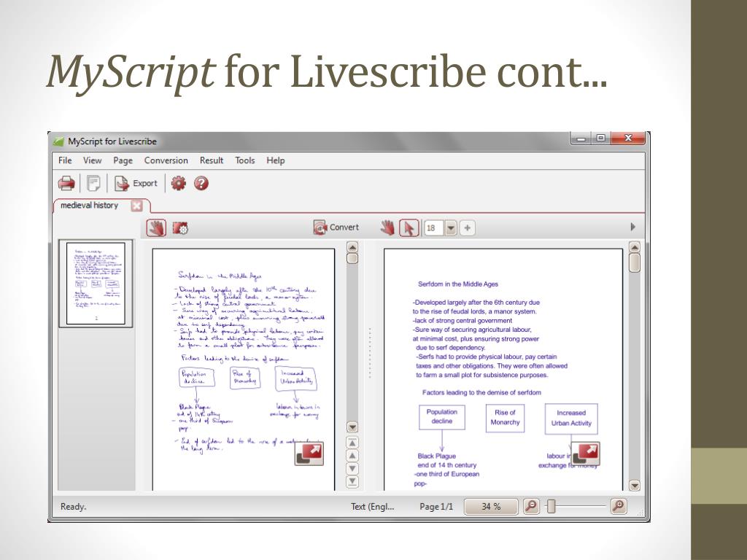Open help via red question mark icon
Screen dimensions: 747x560
201,183
